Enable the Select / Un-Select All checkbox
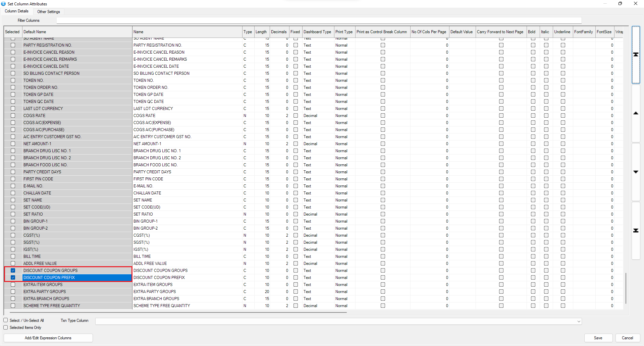This screenshot has height=346, width=644. [6, 320]
